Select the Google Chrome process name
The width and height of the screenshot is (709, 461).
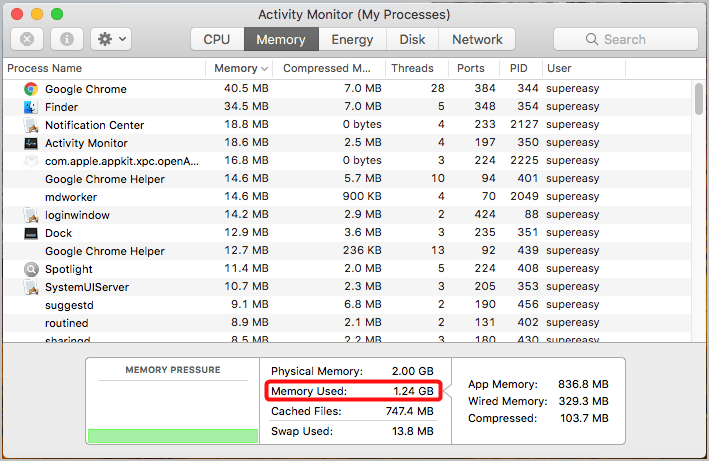point(86,89)
